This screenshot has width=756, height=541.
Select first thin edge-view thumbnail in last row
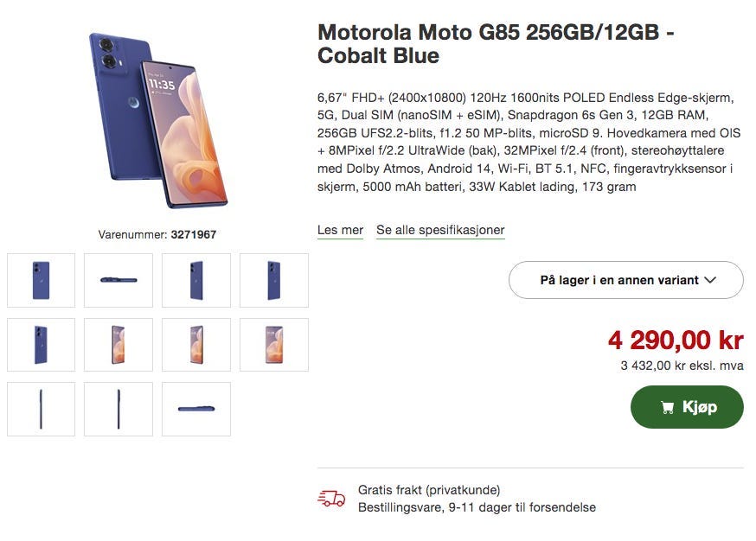(41, 409)
